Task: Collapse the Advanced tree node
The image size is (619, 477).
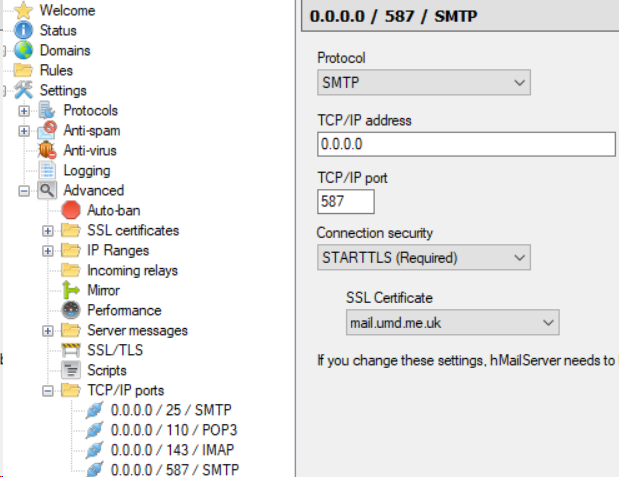Action: (x=24, y=191)
